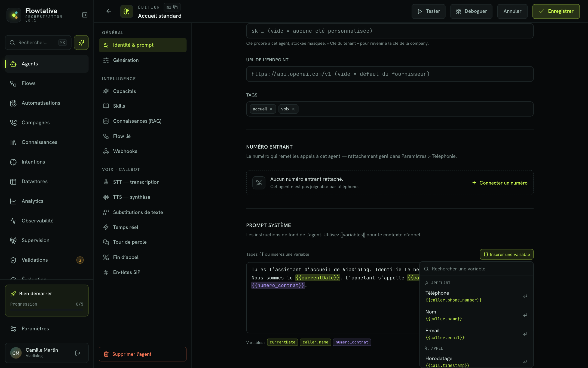Collapse the sidebar panel icon

click(85, 15)
